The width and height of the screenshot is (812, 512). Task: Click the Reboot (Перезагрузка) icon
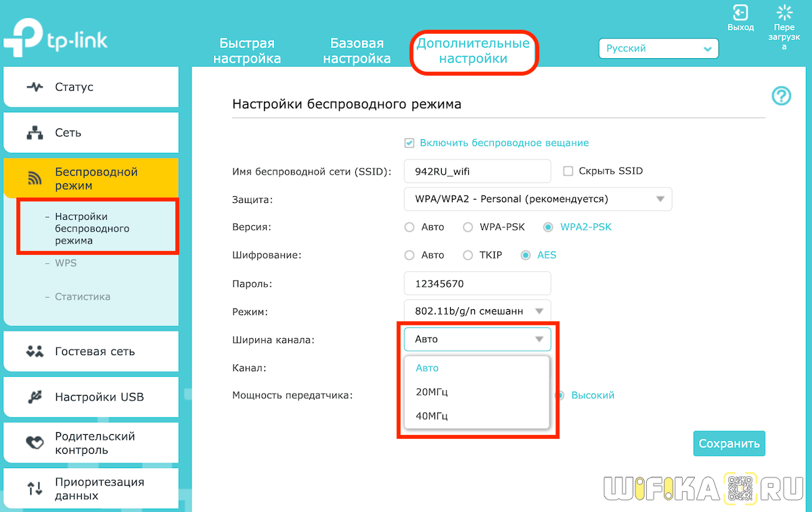pos(784,13)
